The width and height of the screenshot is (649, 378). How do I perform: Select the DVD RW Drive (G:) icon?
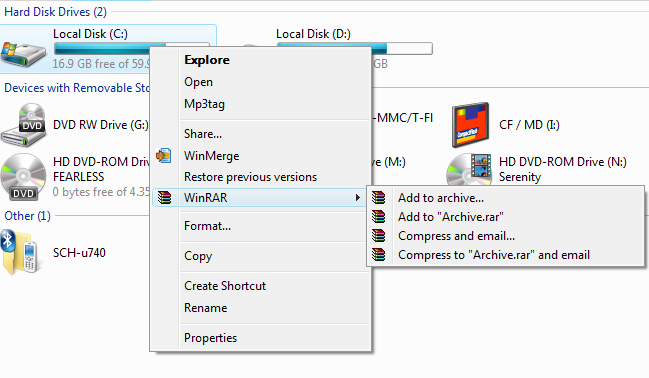pyautogui.click(x=23, y=125)
